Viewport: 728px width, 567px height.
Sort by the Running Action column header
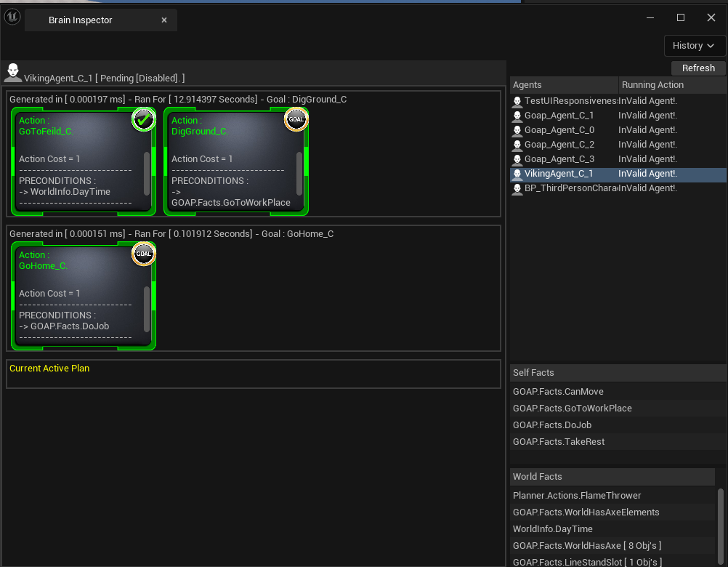[x=672, y=84]
